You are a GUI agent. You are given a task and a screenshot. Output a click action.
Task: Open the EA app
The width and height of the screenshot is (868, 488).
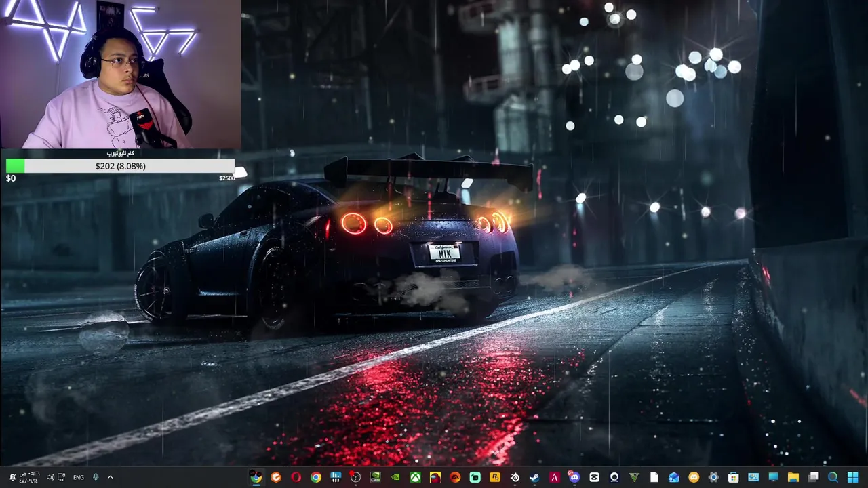[x=455, y=477]
